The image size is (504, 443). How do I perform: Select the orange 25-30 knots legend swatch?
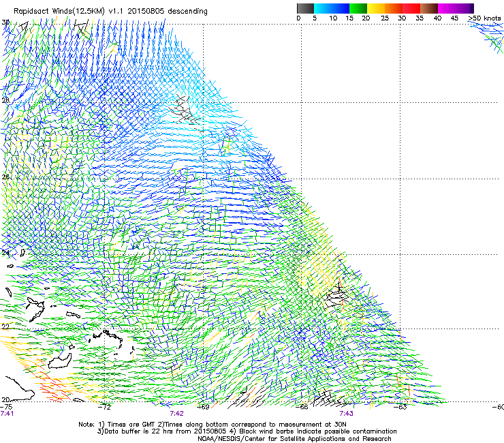coord(394,8)
